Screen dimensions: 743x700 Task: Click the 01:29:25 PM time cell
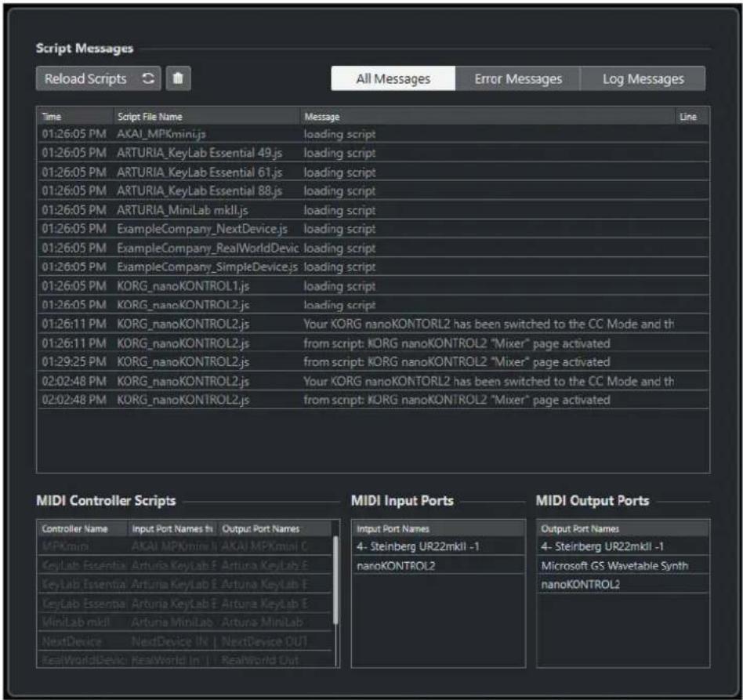74,362
